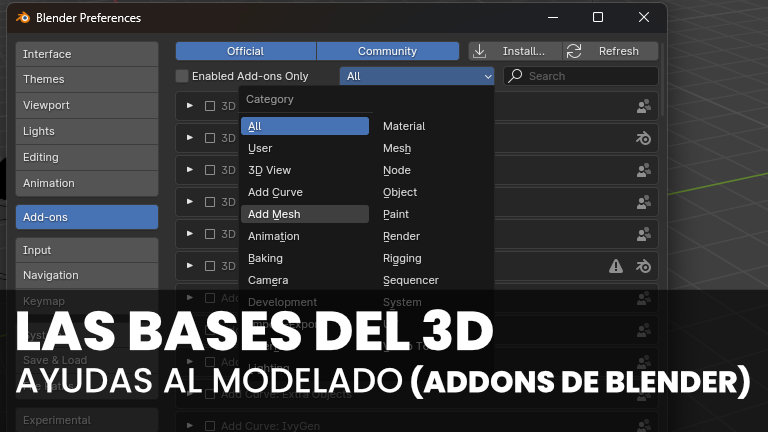The height and width of the screenshot is (432, 768).
Task: Click the Refresh button
Action: (611, 51)
